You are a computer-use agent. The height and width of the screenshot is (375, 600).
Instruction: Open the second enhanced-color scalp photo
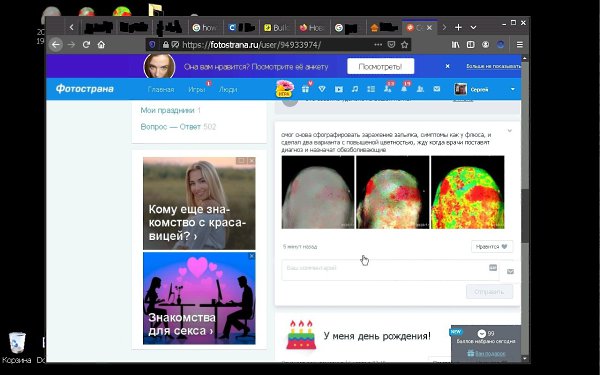(x=393, y=192)
